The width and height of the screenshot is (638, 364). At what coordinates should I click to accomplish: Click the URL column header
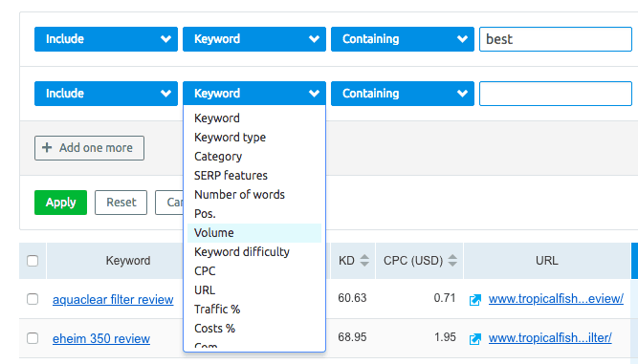[x=547, y=261]
